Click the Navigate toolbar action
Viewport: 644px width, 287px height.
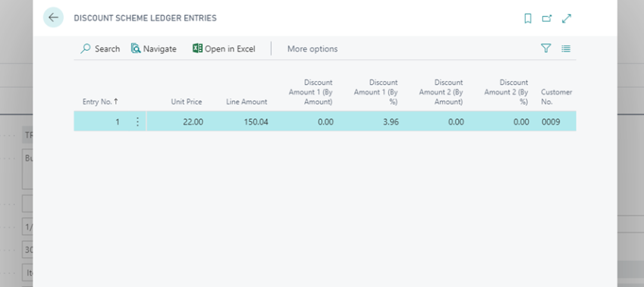(154, 48)
